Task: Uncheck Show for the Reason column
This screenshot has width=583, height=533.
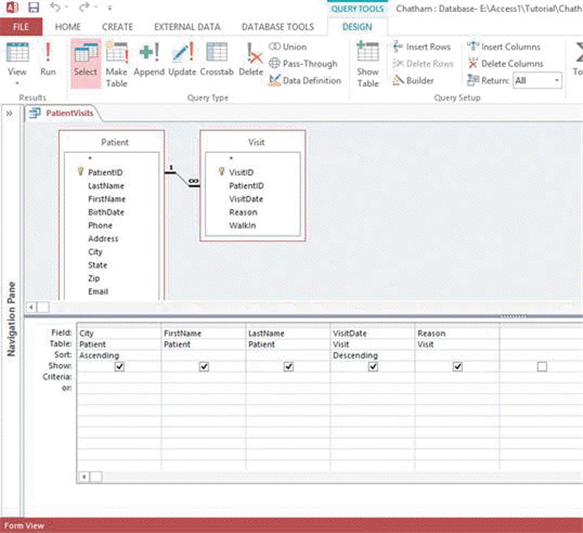Action: point(458,366)
